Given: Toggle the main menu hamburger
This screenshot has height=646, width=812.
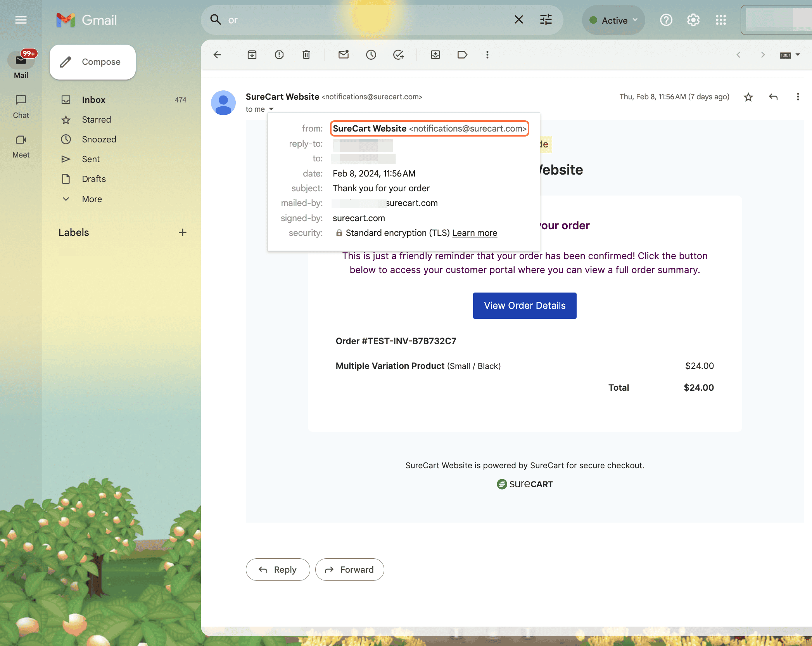Looking at the screenshot, I should click(21, 20).
